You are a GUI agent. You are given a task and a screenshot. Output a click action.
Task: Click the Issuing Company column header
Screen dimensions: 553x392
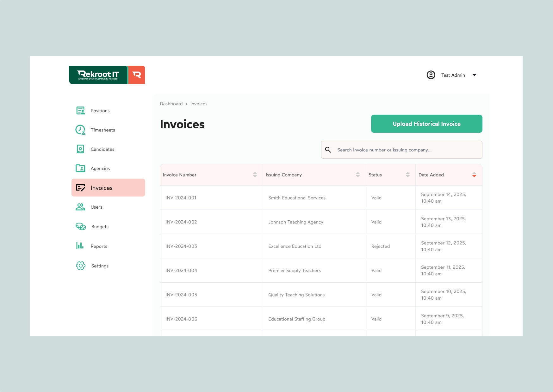[x=314, y=175]
